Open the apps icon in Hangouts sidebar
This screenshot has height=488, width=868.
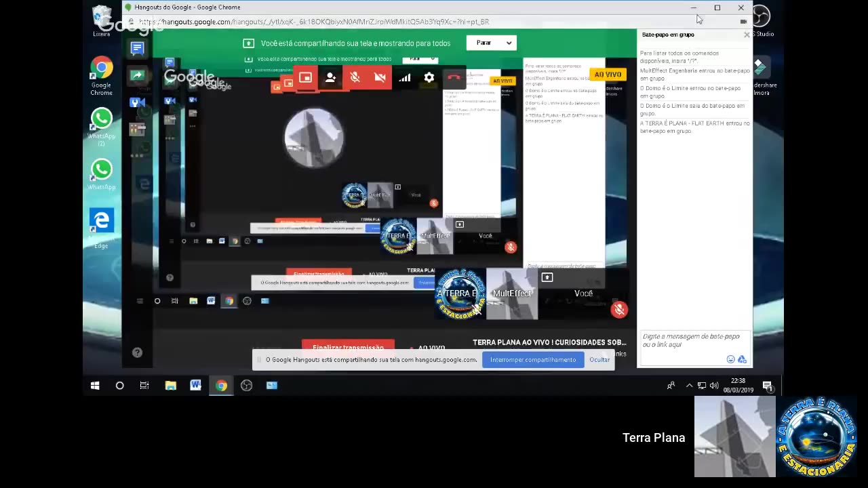pyautogui.click(x=137, y=129)
